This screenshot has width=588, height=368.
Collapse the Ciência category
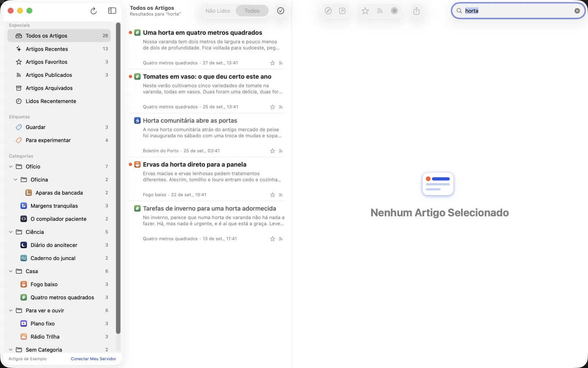pos(11,232)
